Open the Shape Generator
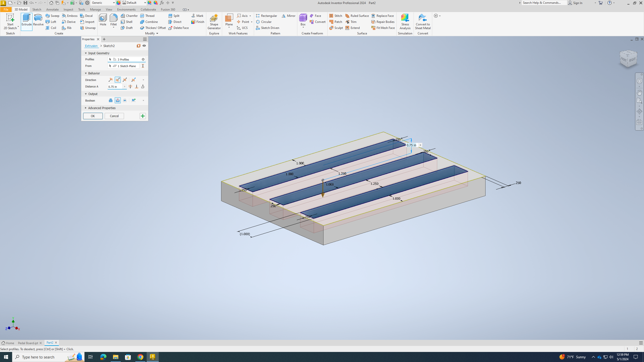The image size is (644, 362). click(214, 22)
